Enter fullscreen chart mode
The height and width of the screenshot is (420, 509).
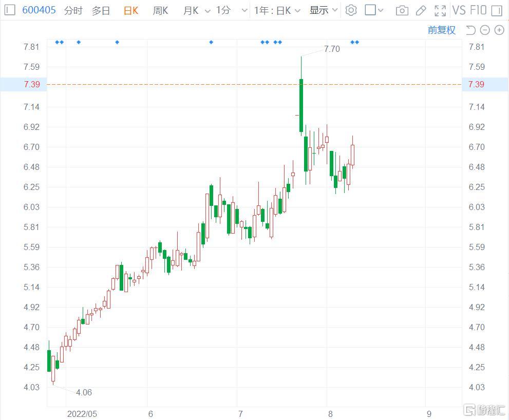pyautogui.click(x=440, y=11)
